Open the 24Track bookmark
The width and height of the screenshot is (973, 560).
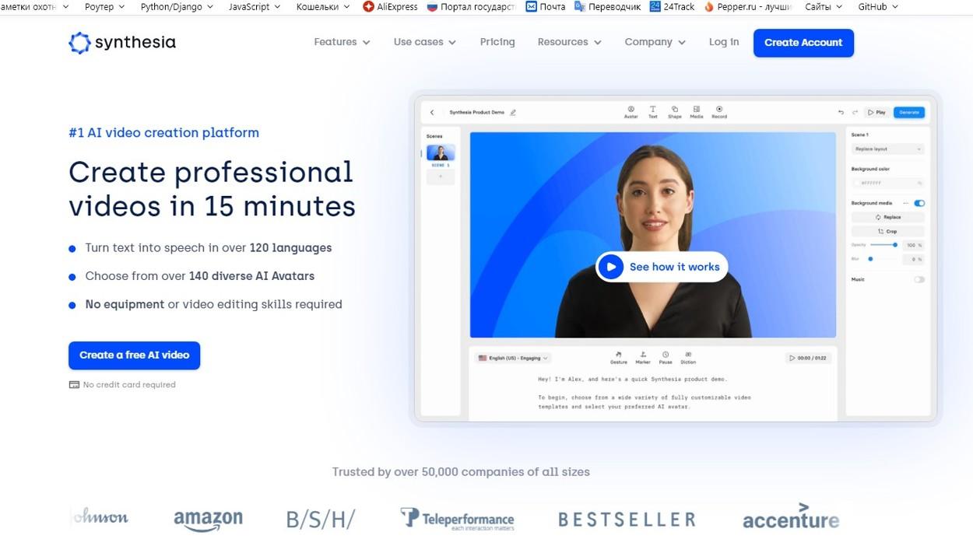[672, 7]
